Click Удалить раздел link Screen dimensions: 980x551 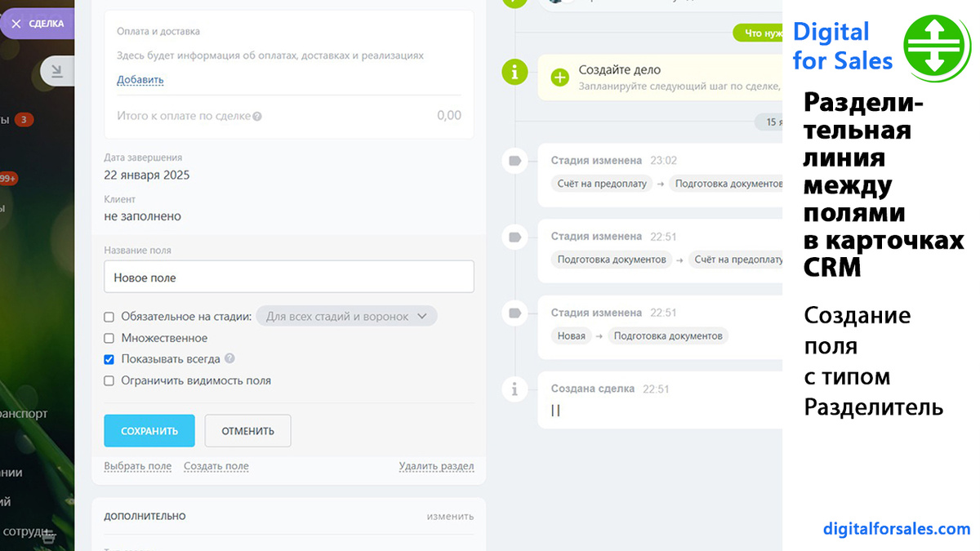(436, 466)
